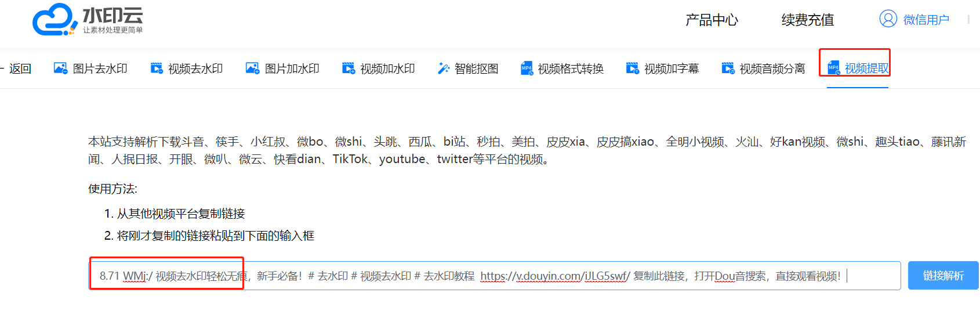Click the 视频提取 MP4 icon
Viewport: 980px width, 325px height.
pyautogui.click(x=833, y=68)
